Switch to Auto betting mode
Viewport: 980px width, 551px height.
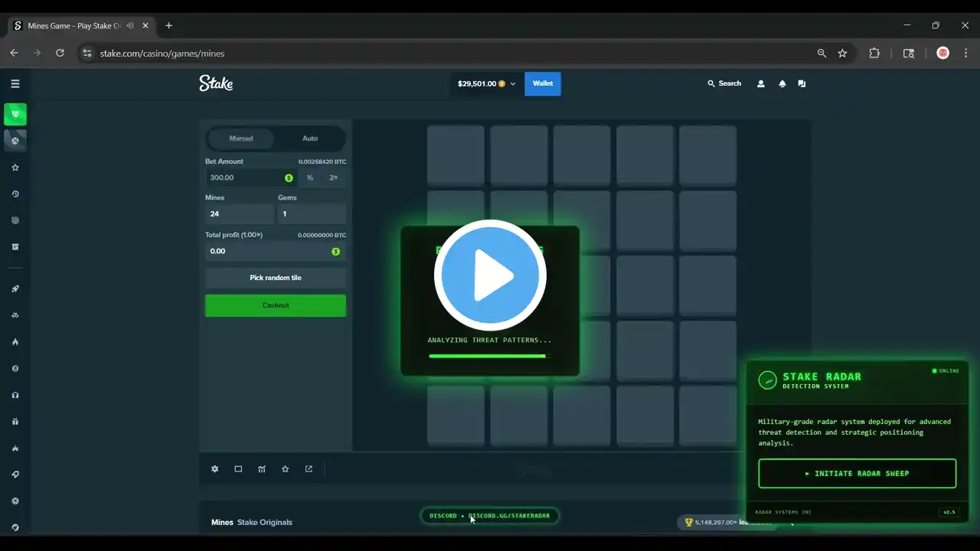click(310, 139)
